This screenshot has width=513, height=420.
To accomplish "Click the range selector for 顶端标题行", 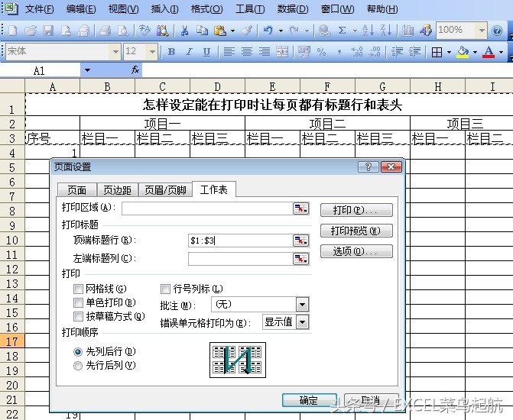I will point(300,241).
